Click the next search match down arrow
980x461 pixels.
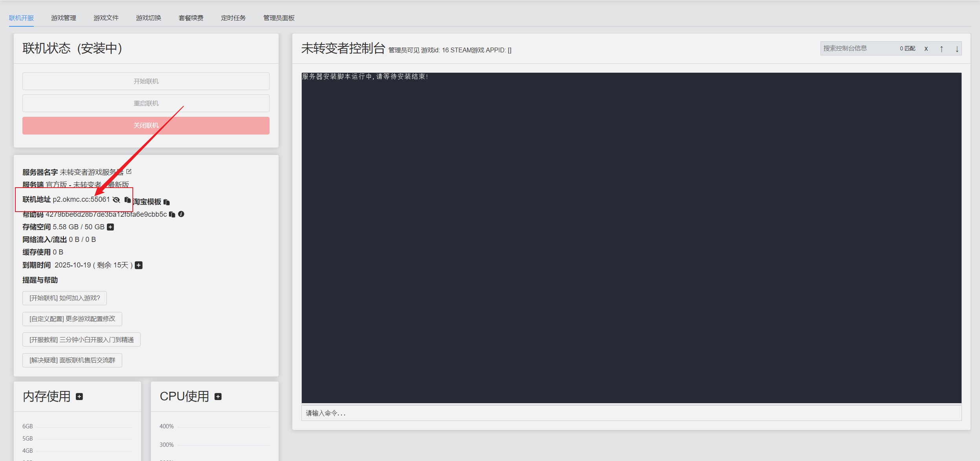[x=957, y=49]
